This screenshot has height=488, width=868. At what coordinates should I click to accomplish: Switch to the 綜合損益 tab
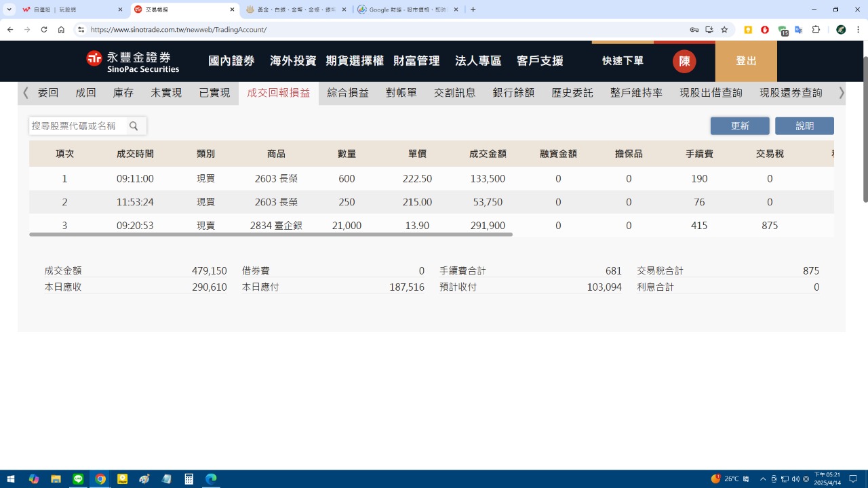point(348,93)
